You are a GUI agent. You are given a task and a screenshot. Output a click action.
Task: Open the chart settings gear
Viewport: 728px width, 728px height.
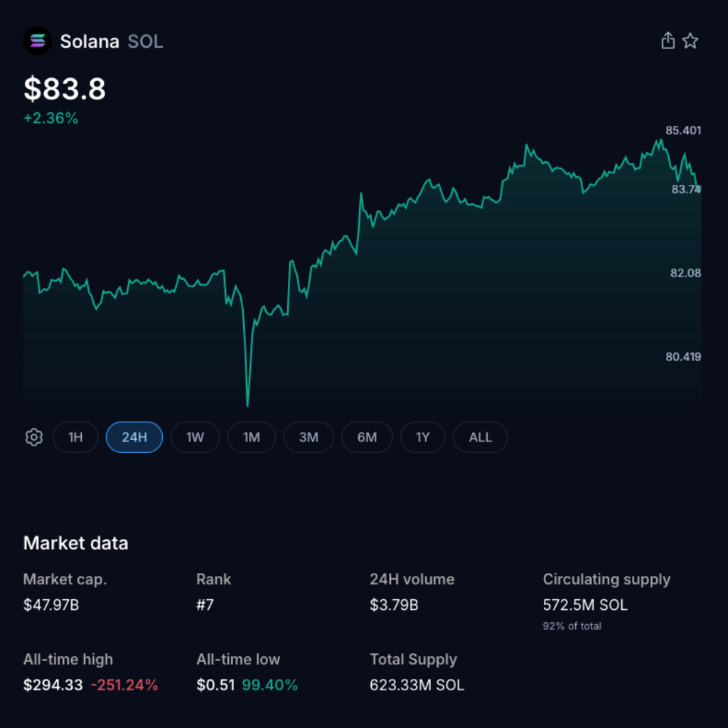click(33, 437)
